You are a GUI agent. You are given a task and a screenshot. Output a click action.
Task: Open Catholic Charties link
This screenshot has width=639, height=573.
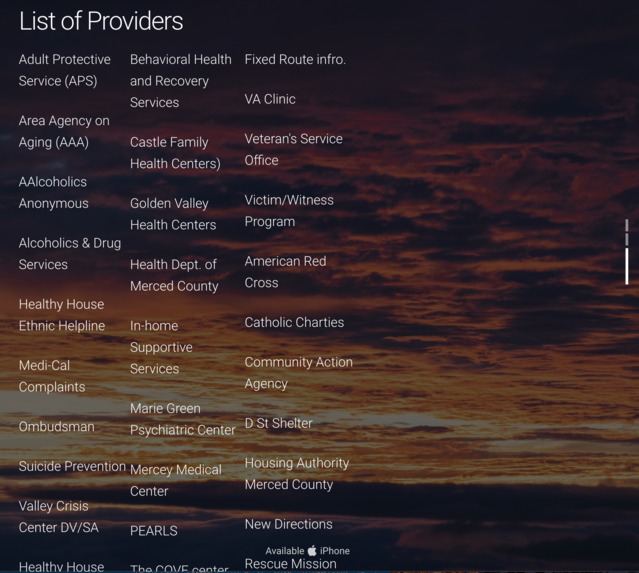point(294,322)
